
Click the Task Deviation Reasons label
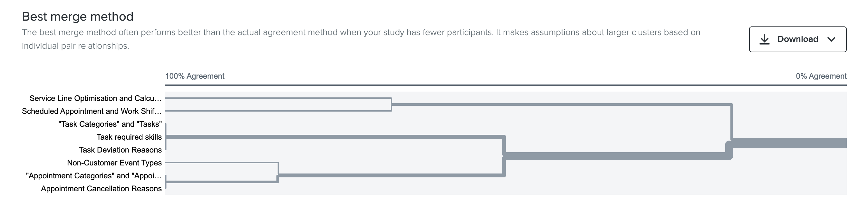120,150
